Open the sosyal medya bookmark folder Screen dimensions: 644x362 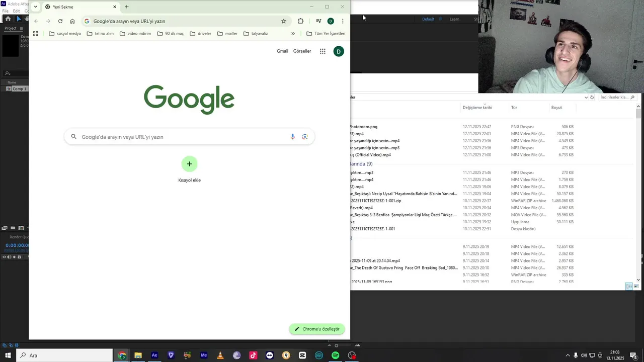click(65, 34)
